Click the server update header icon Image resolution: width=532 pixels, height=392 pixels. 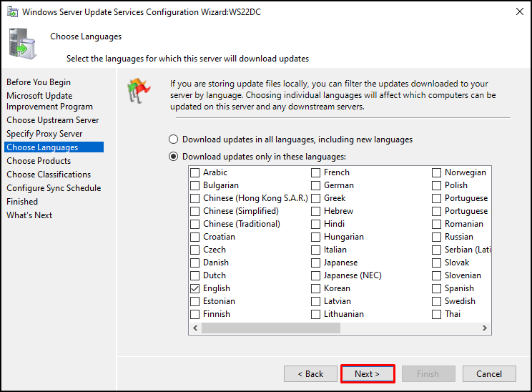coord(22,44)
